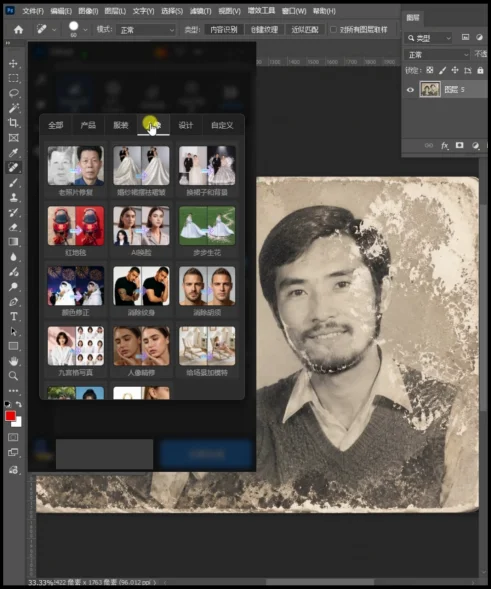This screenshot has height=589, width=492.
Task: Open the layer filter 类型 dropdown
Action: [429, 38]
